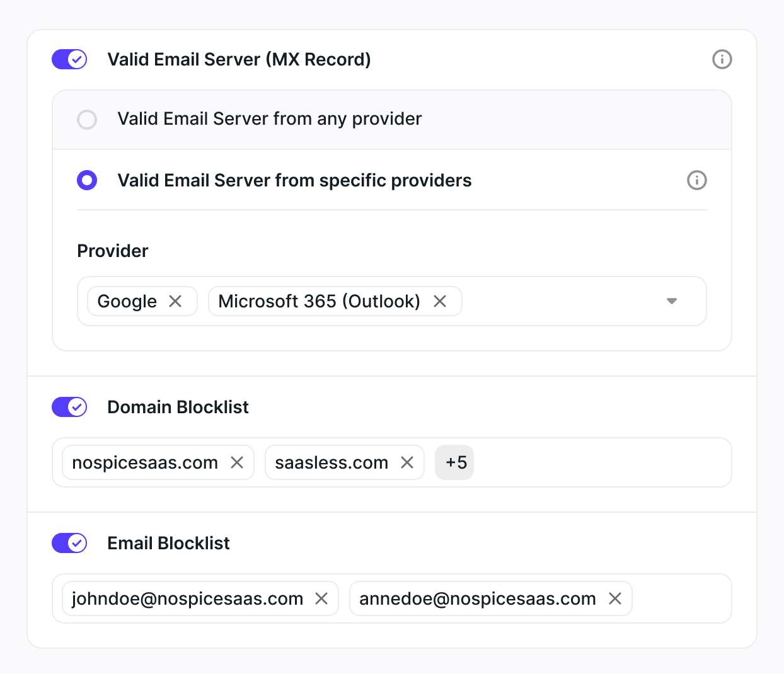The width and height of the screenshot is (784, 674).
Task: Disable the Email Blocklist toggle
Action: [x=69, y=543]
